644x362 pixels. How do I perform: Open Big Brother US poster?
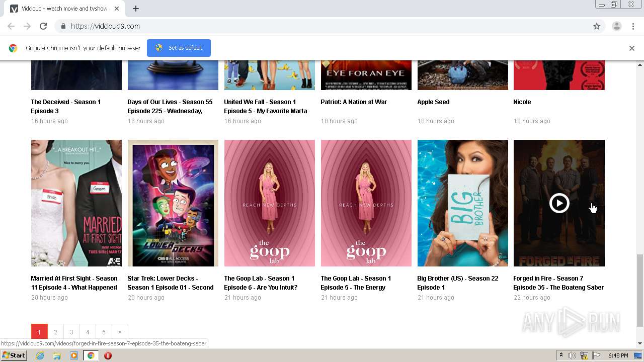(462, 203)
